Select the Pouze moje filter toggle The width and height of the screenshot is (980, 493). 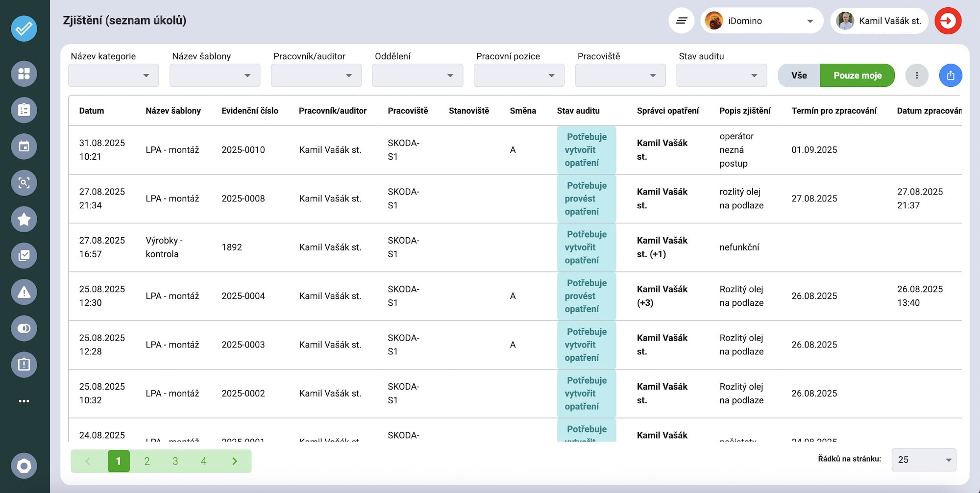pyautogui.click(x=857, y=75)
